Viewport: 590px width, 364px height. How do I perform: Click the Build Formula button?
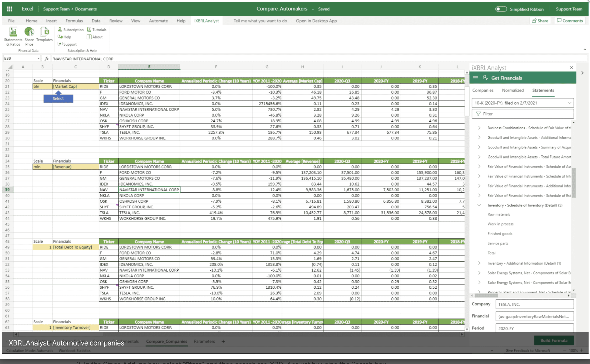553,340
